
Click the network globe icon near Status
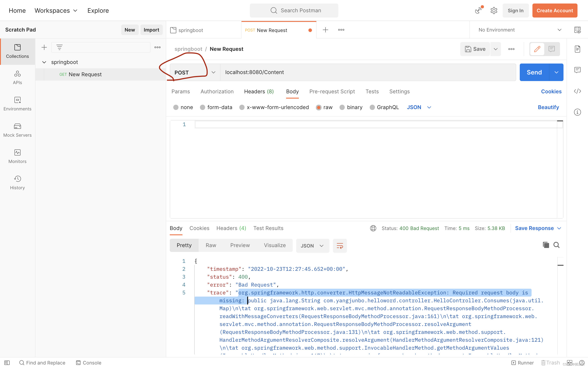(373, 228)
